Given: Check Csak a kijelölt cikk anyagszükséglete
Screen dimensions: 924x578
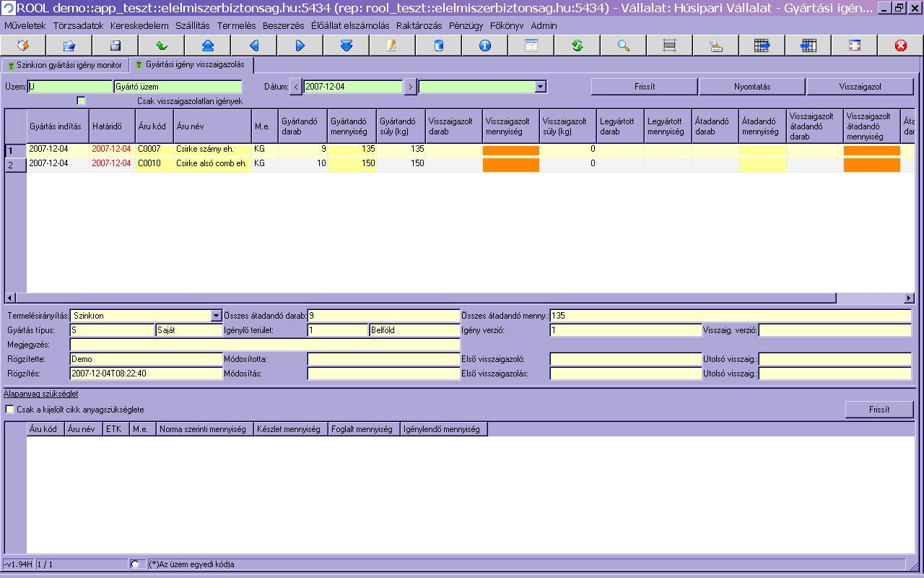Looking at the screenshot, I should click(10, 410).
